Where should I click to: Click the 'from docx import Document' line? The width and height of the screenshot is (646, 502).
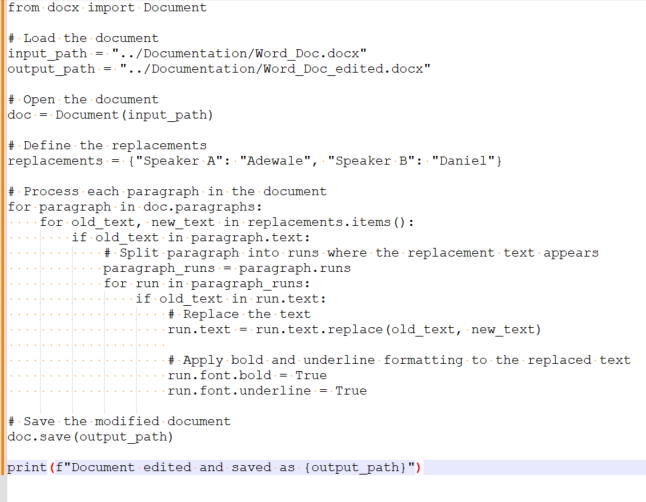107,8
